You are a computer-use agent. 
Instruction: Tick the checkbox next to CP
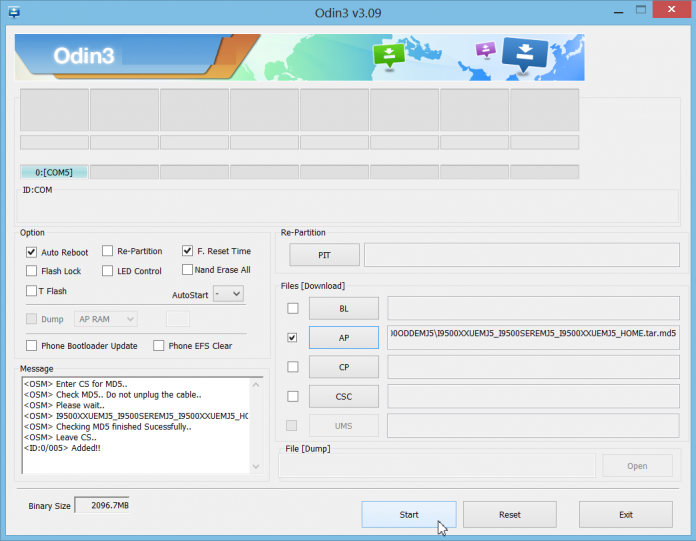tap(293, 367)
